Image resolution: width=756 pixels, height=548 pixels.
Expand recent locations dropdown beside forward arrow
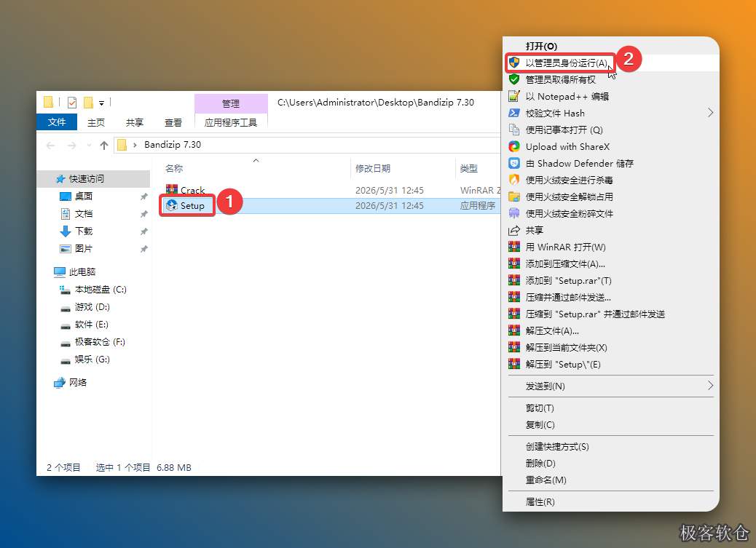pos(89,145)
